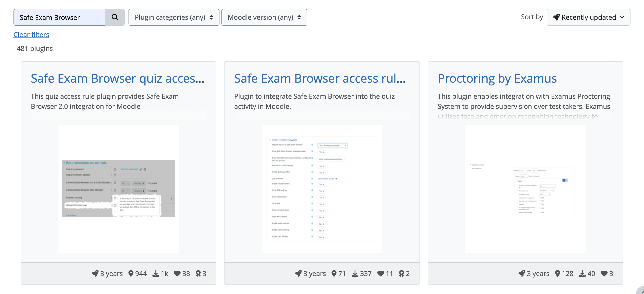Viewport: 644px width, 294px height.
Task: Open Safe Exam Browser quiz access plugin title
Action: click(x=117, y=78)
